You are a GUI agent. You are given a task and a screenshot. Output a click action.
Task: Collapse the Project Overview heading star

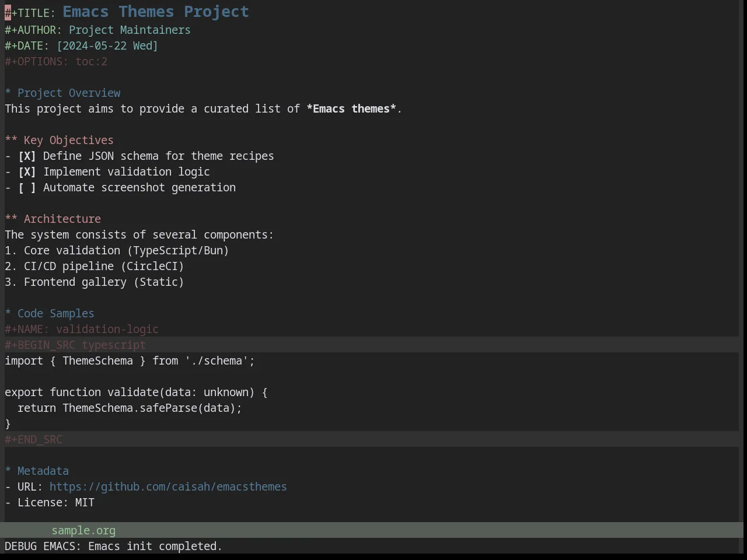click(x=8, y=93)
